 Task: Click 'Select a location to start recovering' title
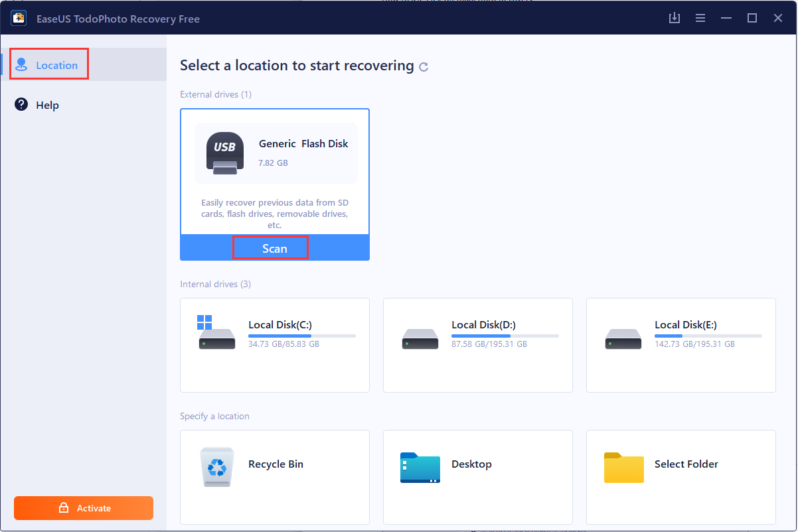(297, 66)
